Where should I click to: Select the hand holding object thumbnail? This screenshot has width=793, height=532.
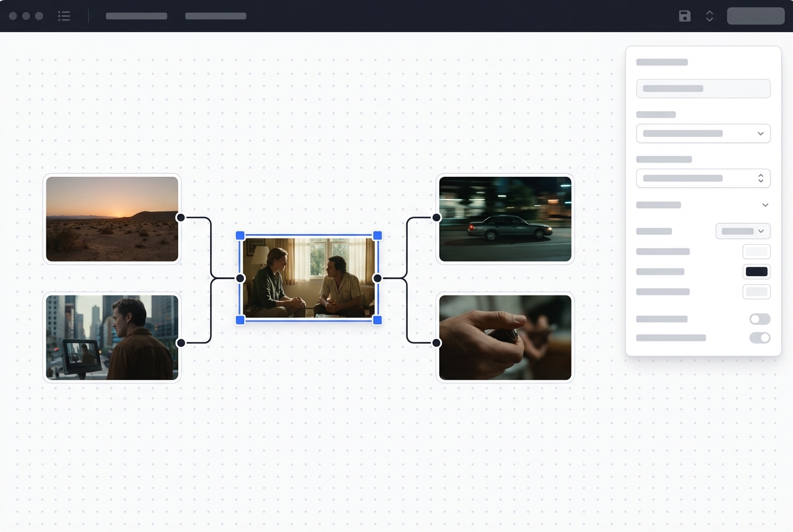pos(505,337)
